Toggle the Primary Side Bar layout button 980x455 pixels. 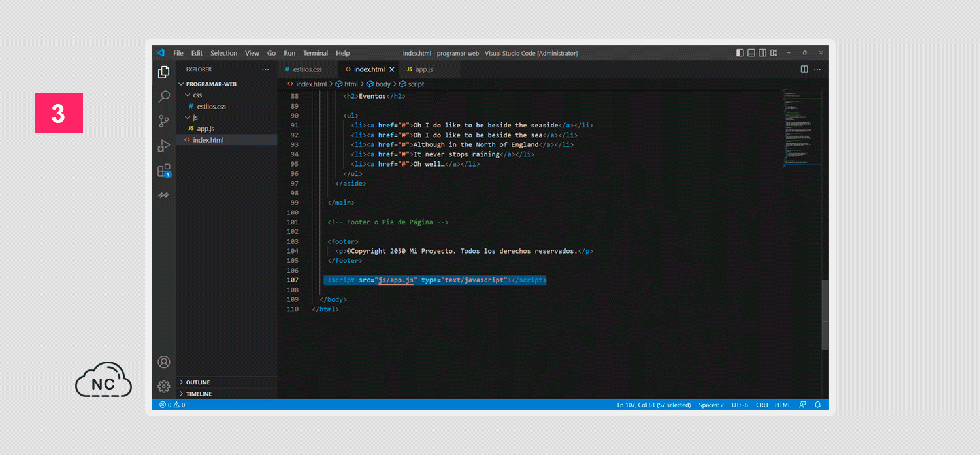click(740, 53)
